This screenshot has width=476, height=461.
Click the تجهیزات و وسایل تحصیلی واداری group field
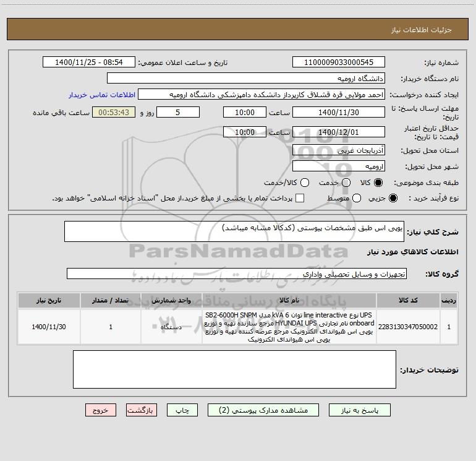[237, 274]
